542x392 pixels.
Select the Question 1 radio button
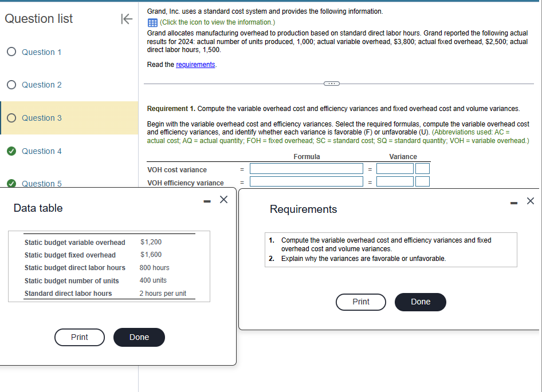click(x=11, y=52)
